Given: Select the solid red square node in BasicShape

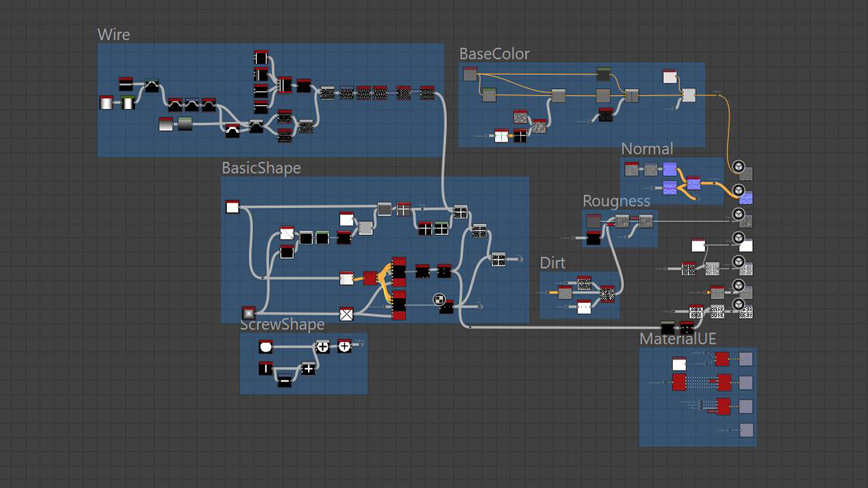Looking at the screenshot, I should pos(370,278).
